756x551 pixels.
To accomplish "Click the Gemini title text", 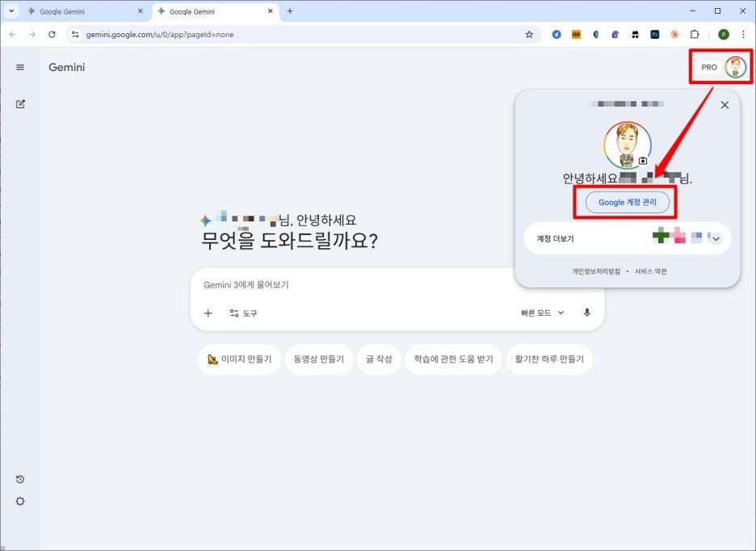I will [x=66, y=67].
